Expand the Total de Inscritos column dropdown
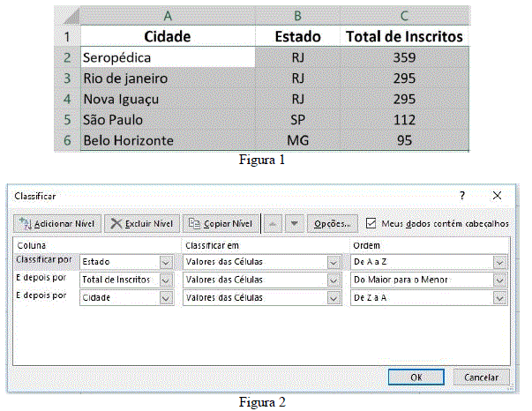Viewport: 532px width, 411px height. (x=166, y=280)
